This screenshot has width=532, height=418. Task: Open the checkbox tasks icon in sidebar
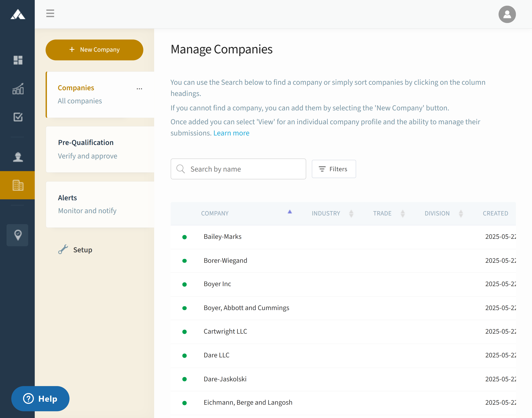coord(18,117)
